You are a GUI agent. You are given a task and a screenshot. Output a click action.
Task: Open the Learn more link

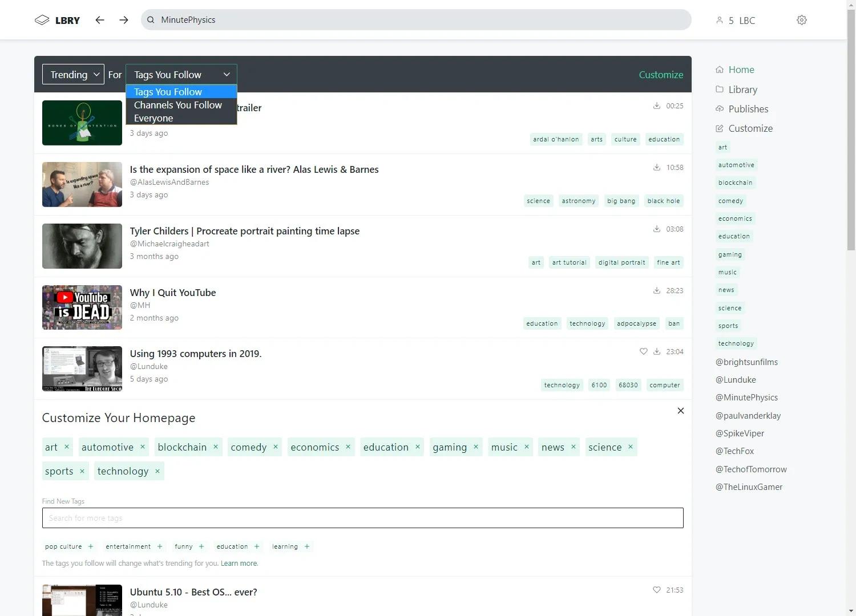pyautogui.click(x=239, y=564)
